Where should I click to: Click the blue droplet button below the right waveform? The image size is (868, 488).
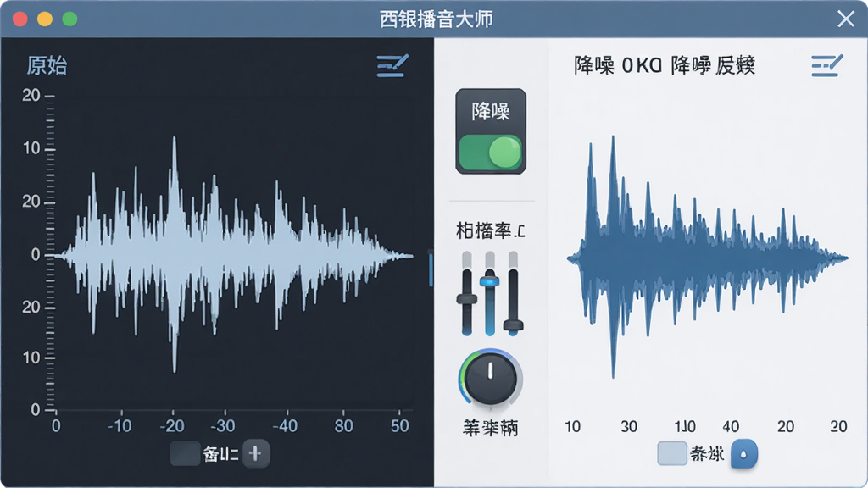pyautogui.click(x=743, y=454)
